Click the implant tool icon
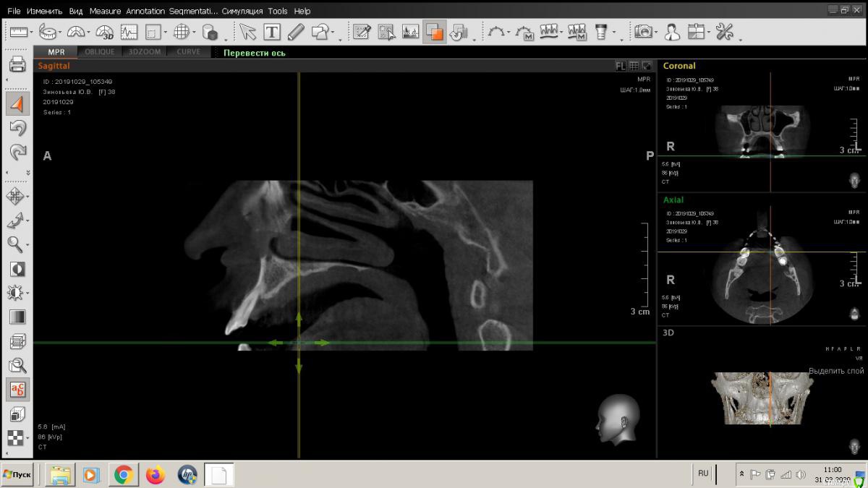Viewport: 868px width, 488px height. click(x=600, y=32)
